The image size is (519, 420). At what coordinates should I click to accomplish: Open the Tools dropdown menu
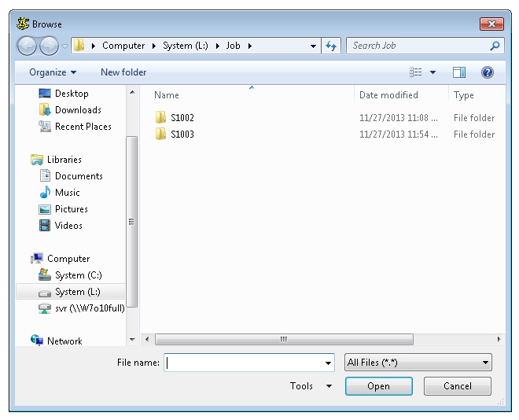pos(311,386)
